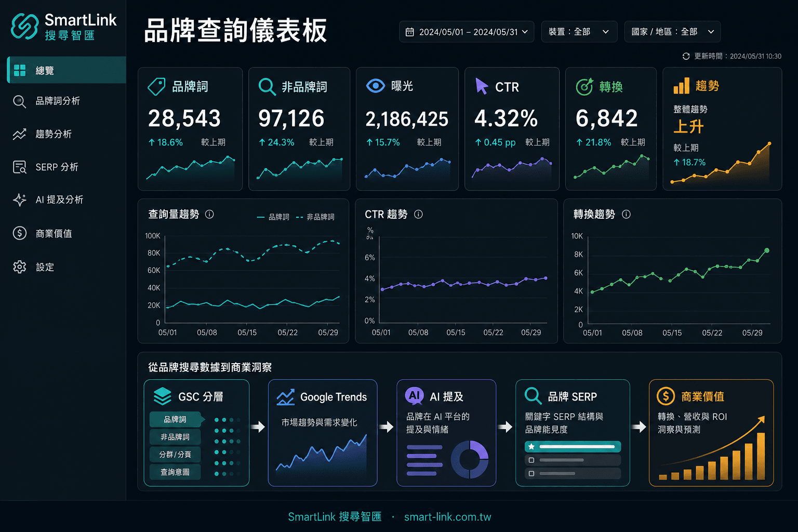
Task: Click the 從品牌搜尋數據到商業洞察 heading
Action: [210, 367]
